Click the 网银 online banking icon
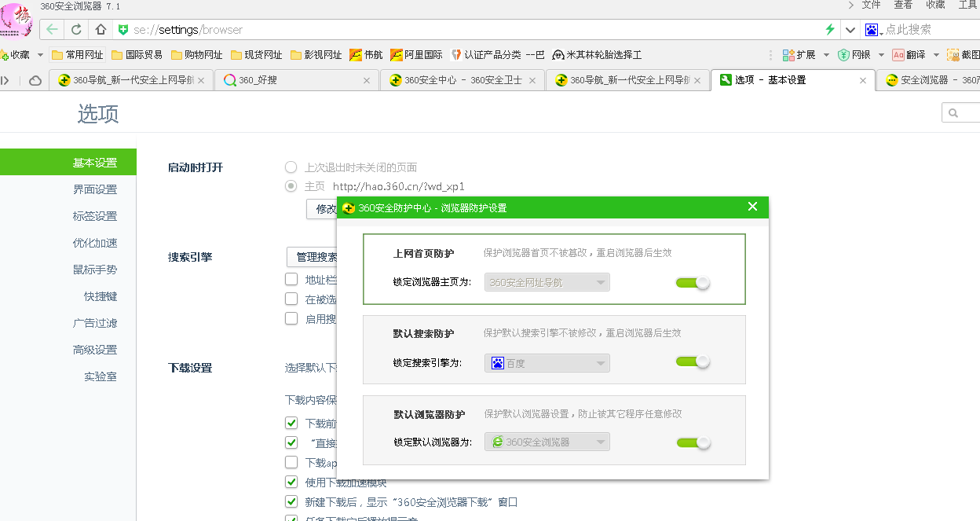Screen dimensions: 980x521 point(844,55)
